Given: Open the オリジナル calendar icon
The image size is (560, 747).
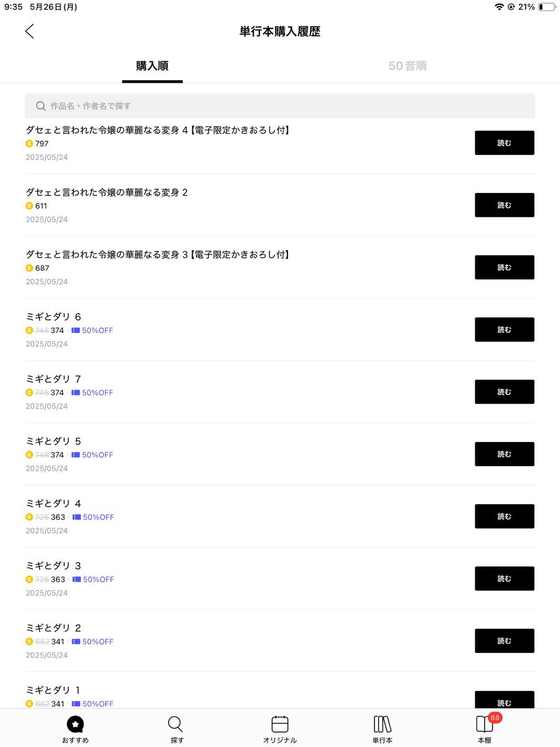Looking at the screenshot, I should click(x=280, y=725).
